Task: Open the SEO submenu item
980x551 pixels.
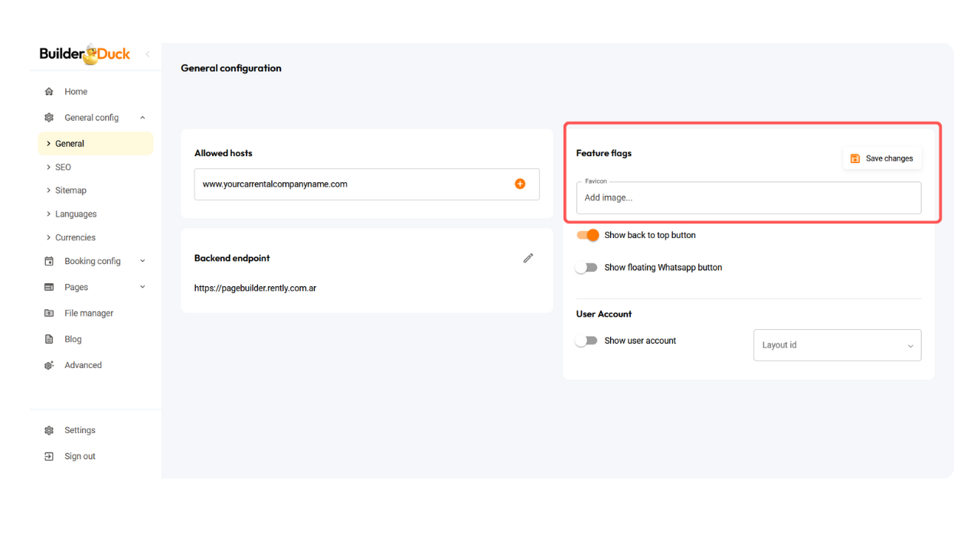Action: tap(63, 167)
